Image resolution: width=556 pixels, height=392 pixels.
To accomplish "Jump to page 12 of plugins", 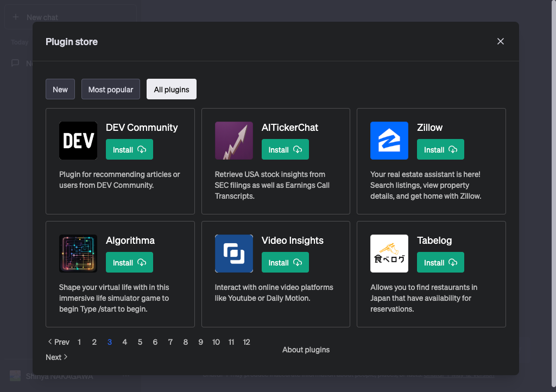I will [x=247, y=342].
